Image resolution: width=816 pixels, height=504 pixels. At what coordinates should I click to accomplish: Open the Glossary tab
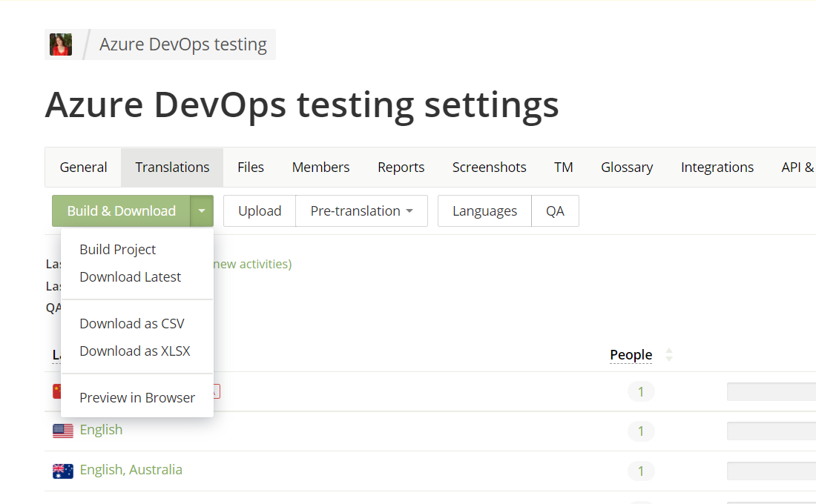[627, 168]
